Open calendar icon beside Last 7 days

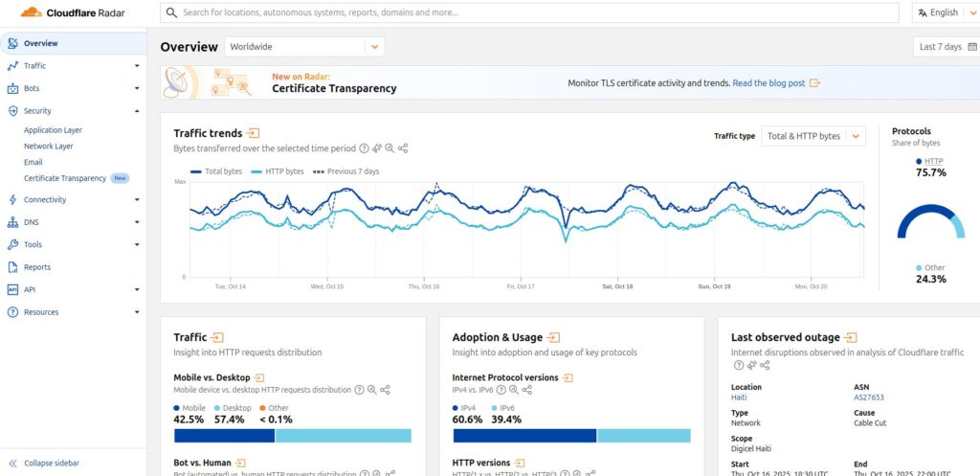coord(972,46)
